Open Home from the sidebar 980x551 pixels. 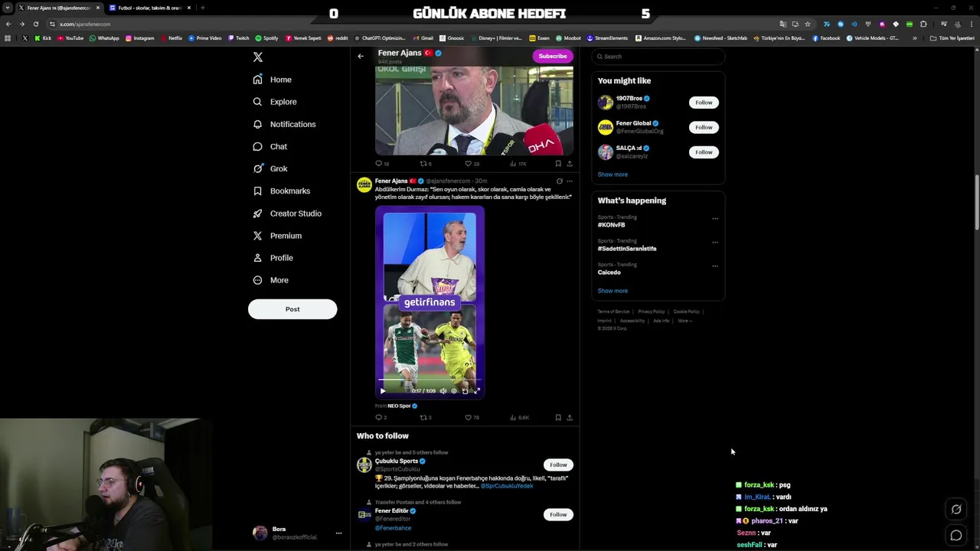click(272, 80)
